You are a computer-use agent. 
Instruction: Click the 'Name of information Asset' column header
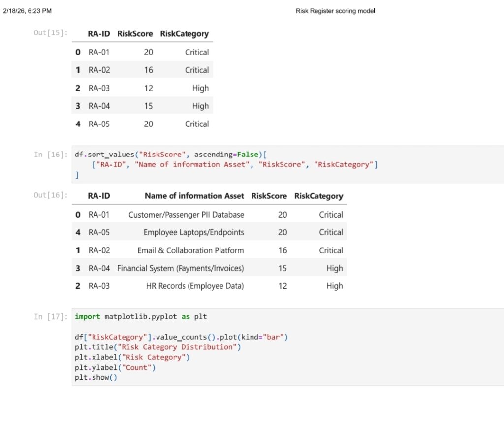click(x=194, y=196)
